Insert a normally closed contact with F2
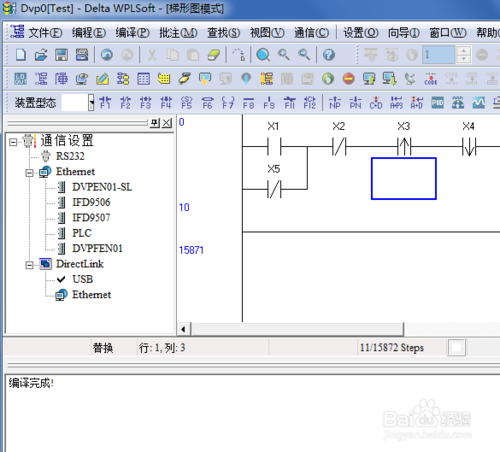 coord(125,103)
